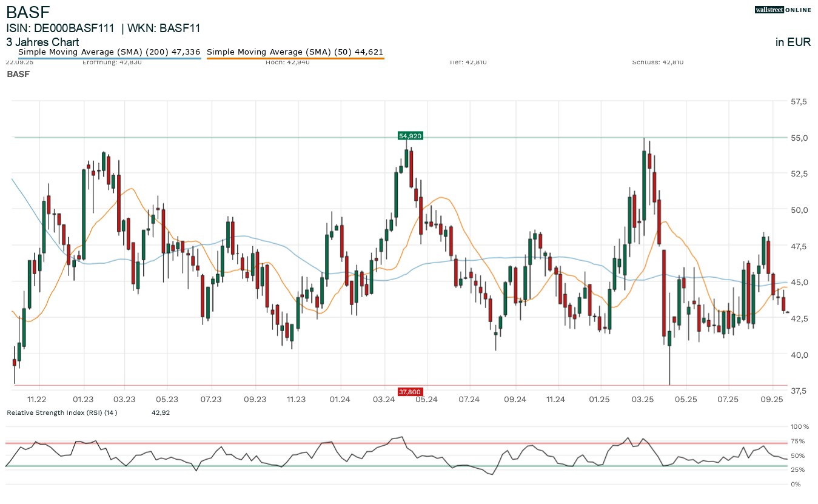
Task: Toggle the SMA (200) 47,336 legend entry
Action: [x=109, y=52]
